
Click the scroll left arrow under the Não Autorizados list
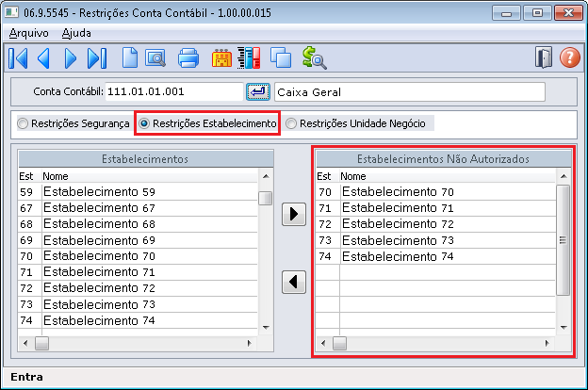tap(323, 343)
